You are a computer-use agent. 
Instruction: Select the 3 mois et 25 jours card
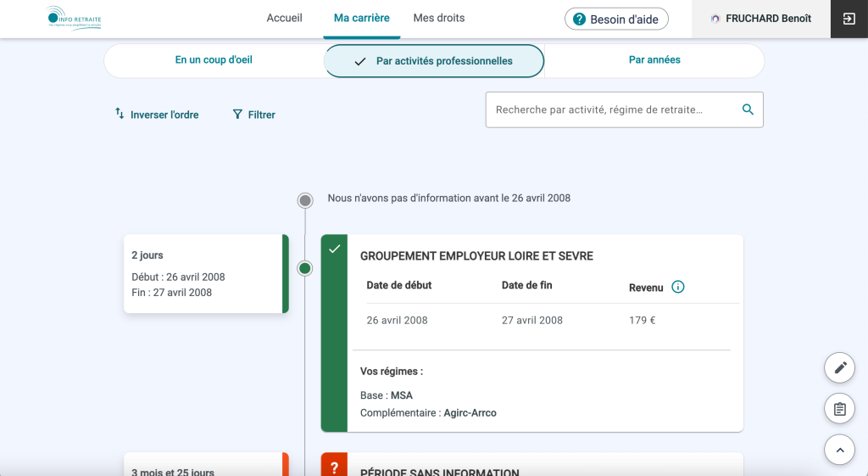coord(206,464)
